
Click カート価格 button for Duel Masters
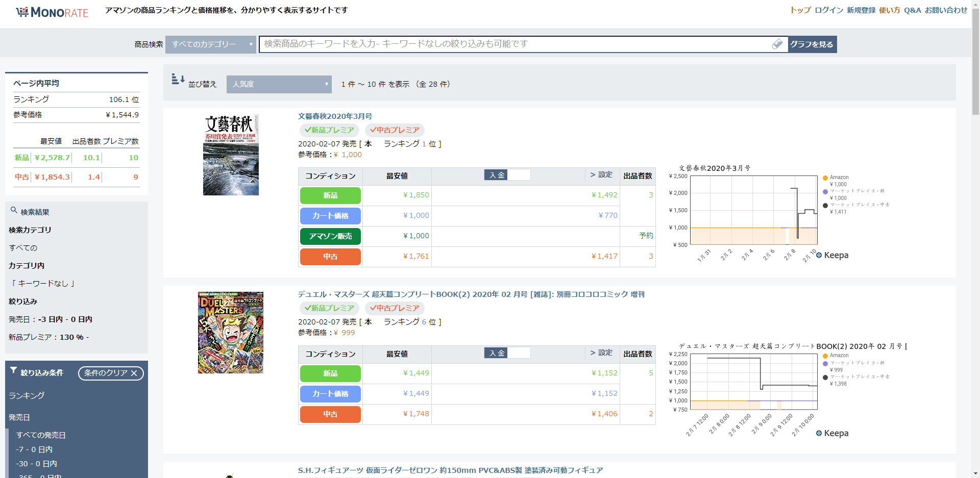tap(330, 394)
